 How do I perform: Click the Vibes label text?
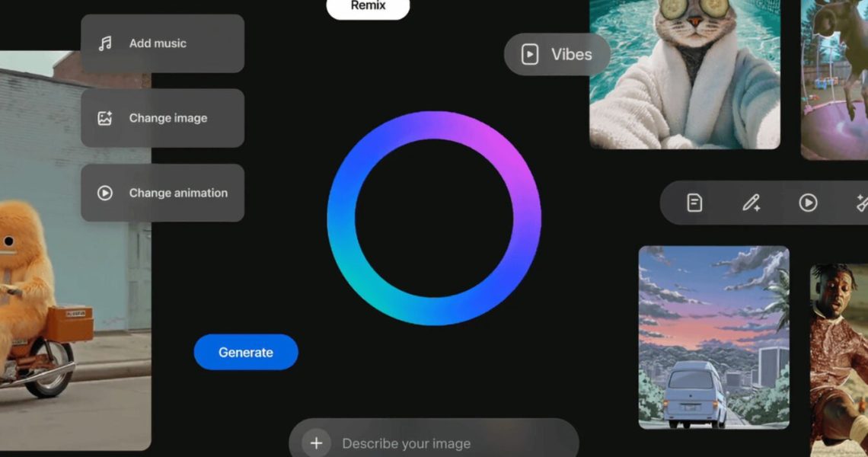(571, 54)
